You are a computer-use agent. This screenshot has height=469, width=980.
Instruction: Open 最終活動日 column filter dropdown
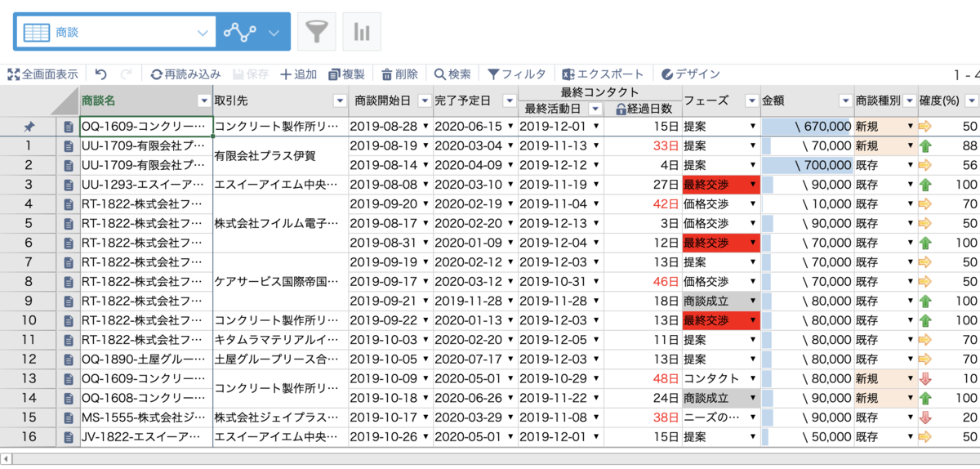click(x=595, y=109)
